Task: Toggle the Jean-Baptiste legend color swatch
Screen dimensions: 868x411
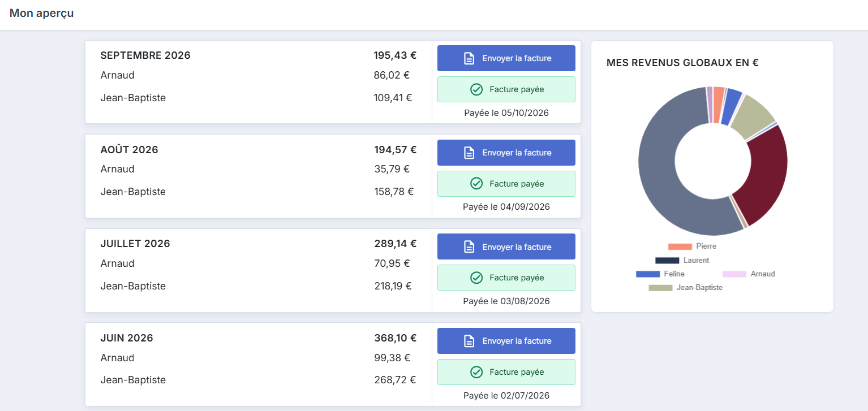Action: tap(660, 288)
